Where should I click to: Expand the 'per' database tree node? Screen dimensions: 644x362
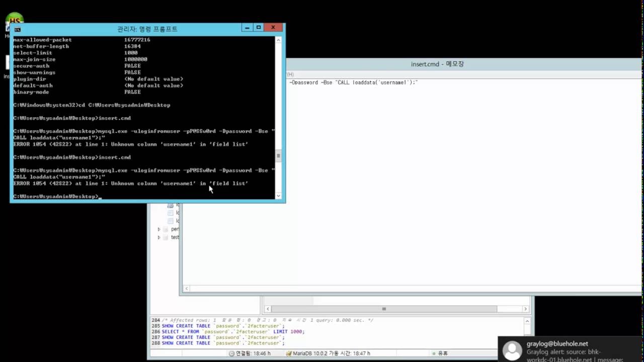click(x=159, y=229)
